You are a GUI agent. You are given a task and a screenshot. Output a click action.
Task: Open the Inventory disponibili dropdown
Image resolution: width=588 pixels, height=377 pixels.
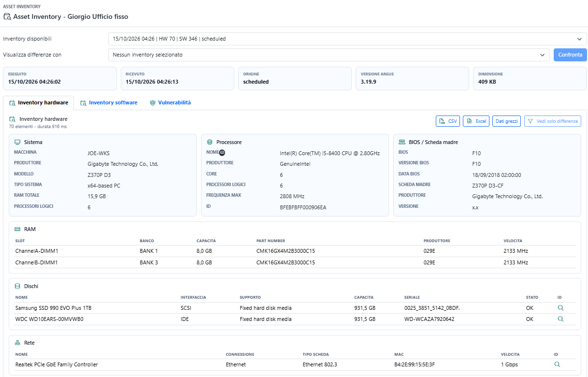pyautogui.click(x=347, y=39)
